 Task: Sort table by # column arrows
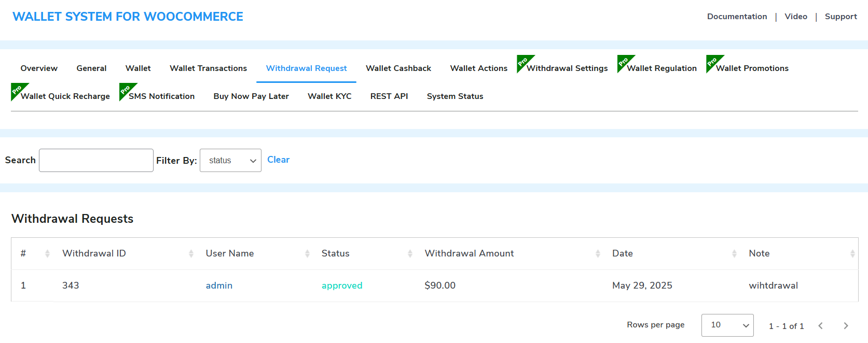coord(47,254)
